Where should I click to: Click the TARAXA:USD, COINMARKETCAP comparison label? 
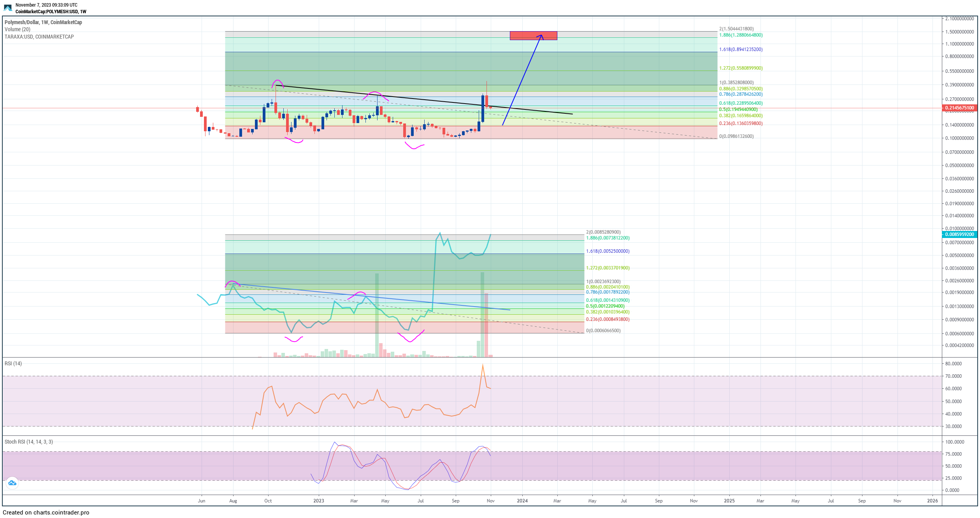(x=39, y=37)
